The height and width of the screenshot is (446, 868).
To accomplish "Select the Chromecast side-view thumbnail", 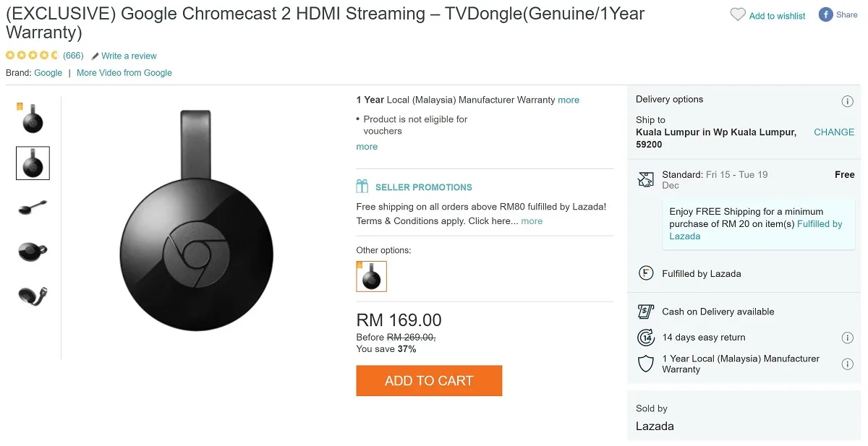I will [x=33, y=207].
